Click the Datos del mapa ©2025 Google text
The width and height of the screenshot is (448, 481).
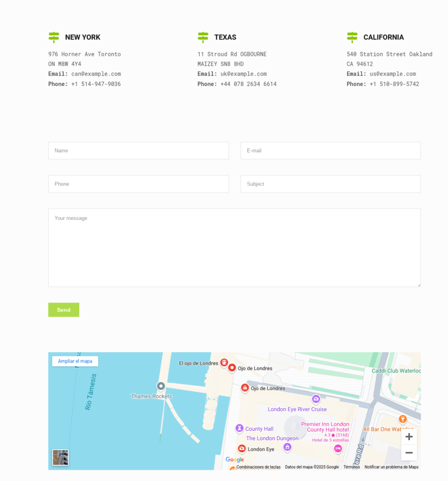312,467
